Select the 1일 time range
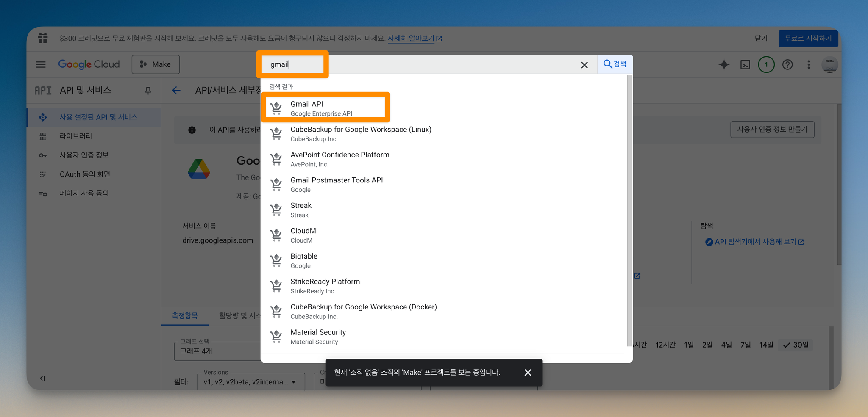Image resolution: width=868 pixels, height=417 pixels. 689,345
